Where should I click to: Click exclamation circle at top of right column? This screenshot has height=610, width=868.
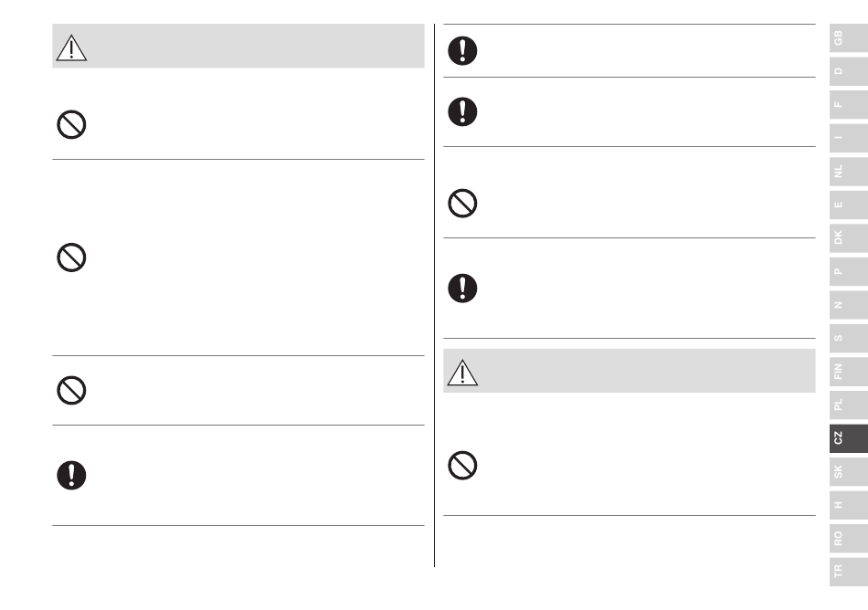462,51
